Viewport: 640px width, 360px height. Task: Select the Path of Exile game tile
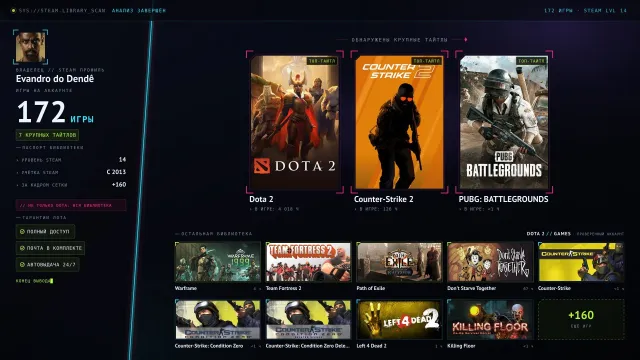tap(399, 262)
